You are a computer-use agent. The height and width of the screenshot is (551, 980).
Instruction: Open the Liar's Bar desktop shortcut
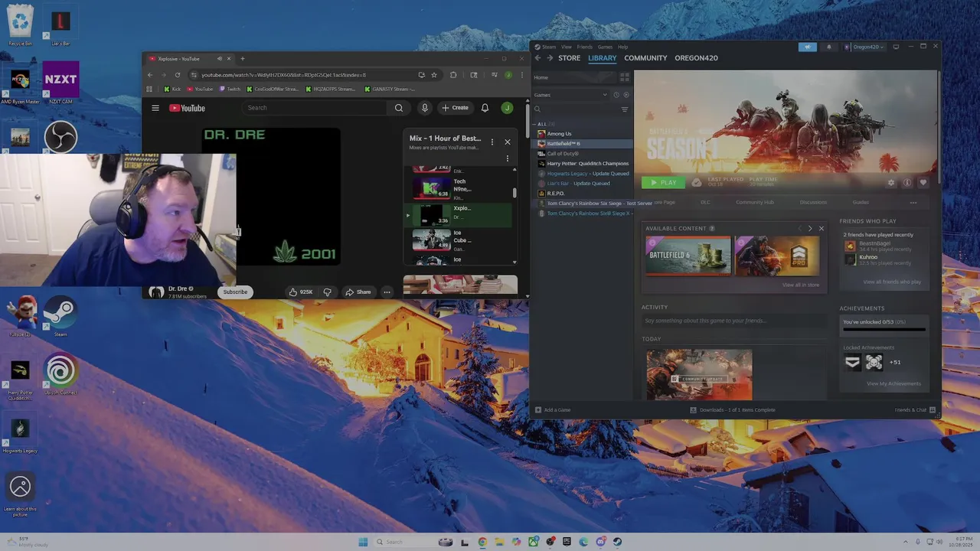point(60,24)
